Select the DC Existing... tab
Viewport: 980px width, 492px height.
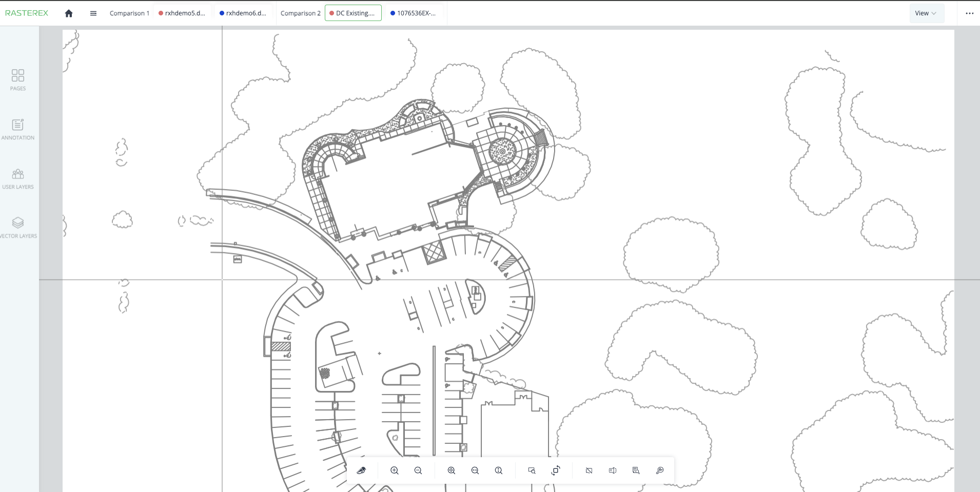(353, 13)
